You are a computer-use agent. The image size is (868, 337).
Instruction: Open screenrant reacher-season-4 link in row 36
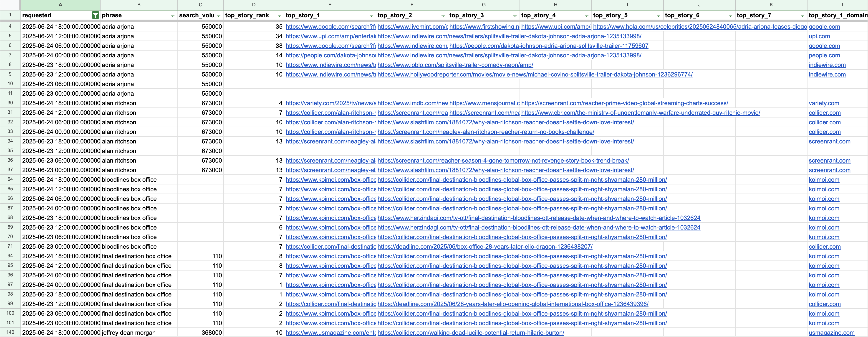pos(503,161)
